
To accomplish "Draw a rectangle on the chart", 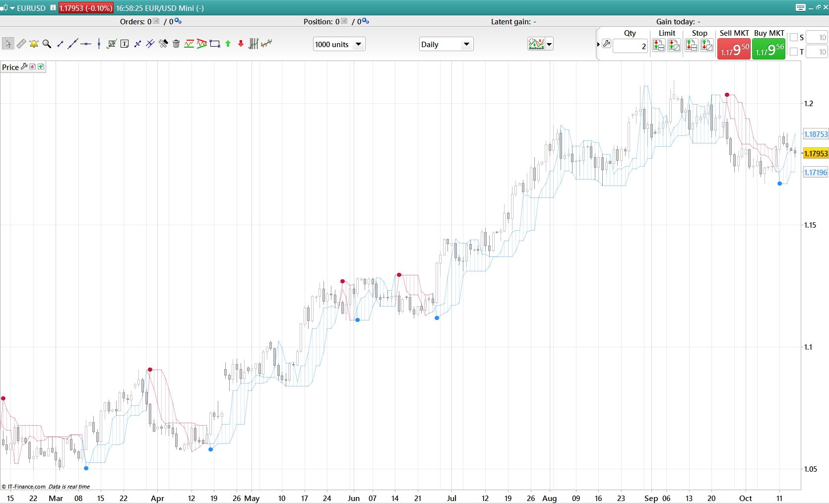I will [215, 44].
